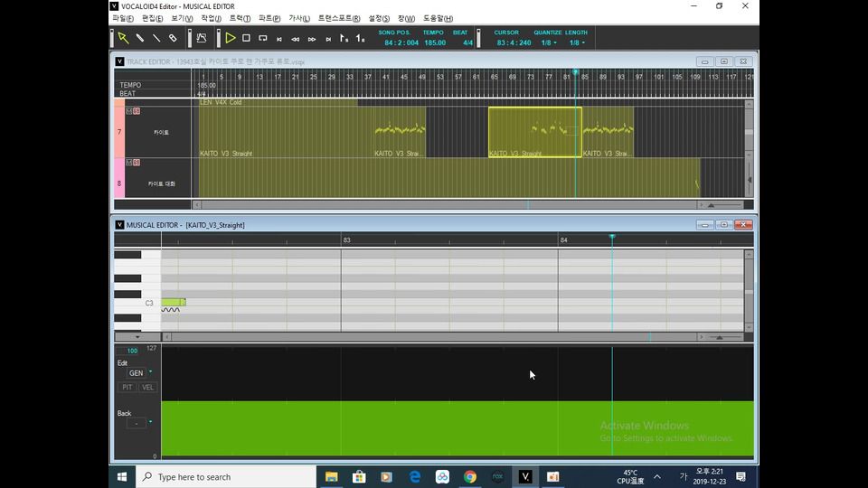The width and height of the screenshot is (868, 488).
Task: Jump to song end
Action: pyautogui.click(x=328, y=39)
